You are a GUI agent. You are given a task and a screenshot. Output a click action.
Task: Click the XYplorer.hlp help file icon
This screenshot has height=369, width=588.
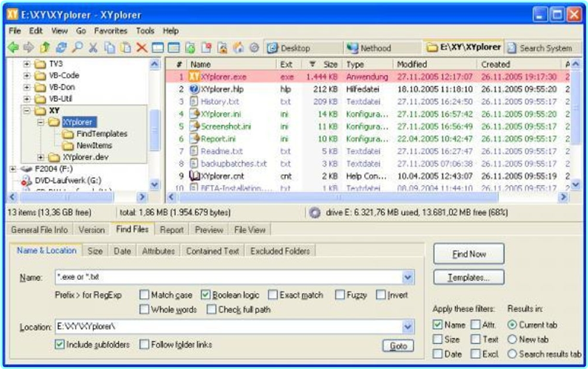(x=194, y=89)
